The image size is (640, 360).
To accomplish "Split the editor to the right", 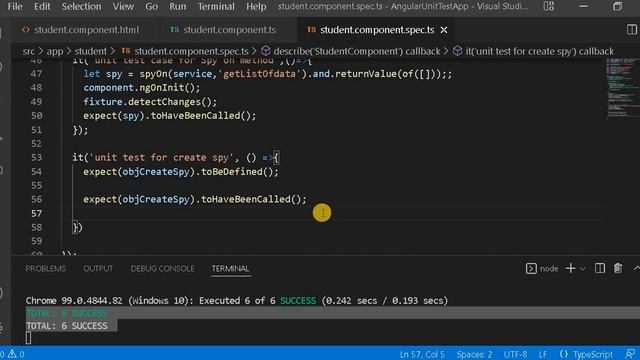I will pos(631,29).
